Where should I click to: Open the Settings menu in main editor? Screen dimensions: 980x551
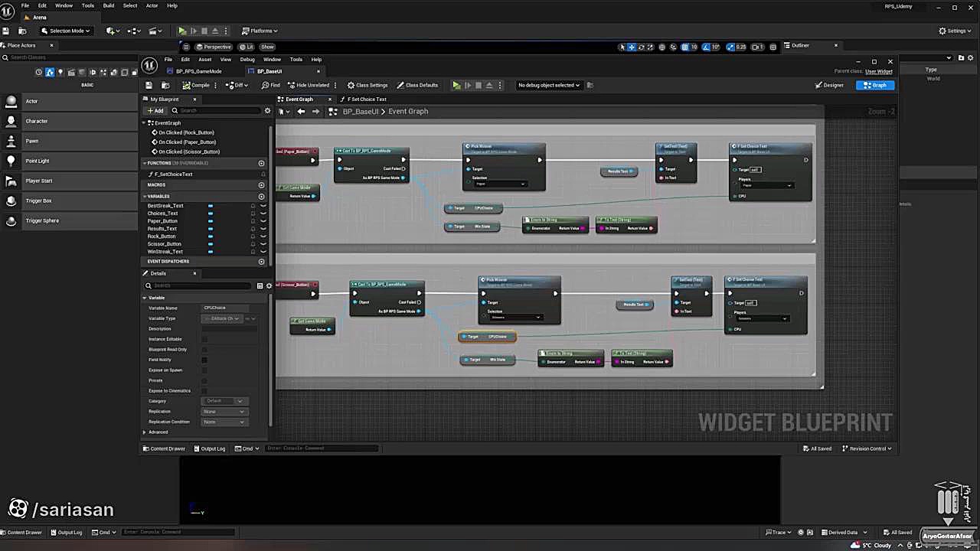coord(955,31)
